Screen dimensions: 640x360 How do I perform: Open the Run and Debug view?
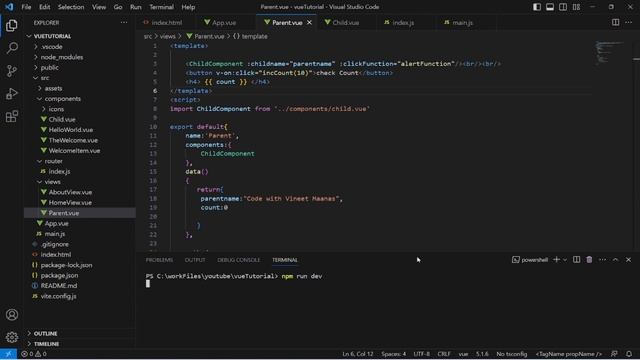pyautogui.click(x=11, y=94)
